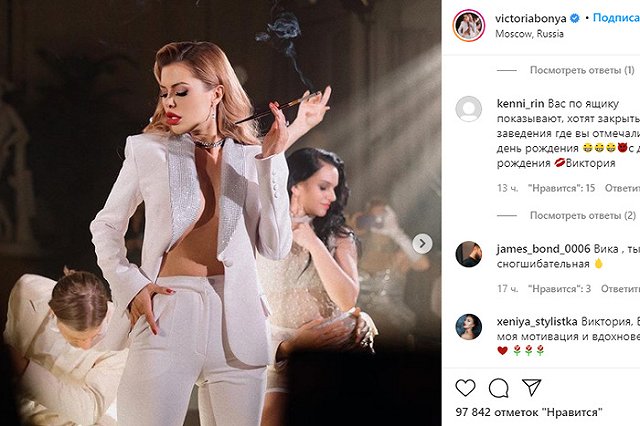Viewport: 640px width, 426px height.
Task: Expand "Посмотреть ответы (1)" replies
Action: click(x=582, y=70)
